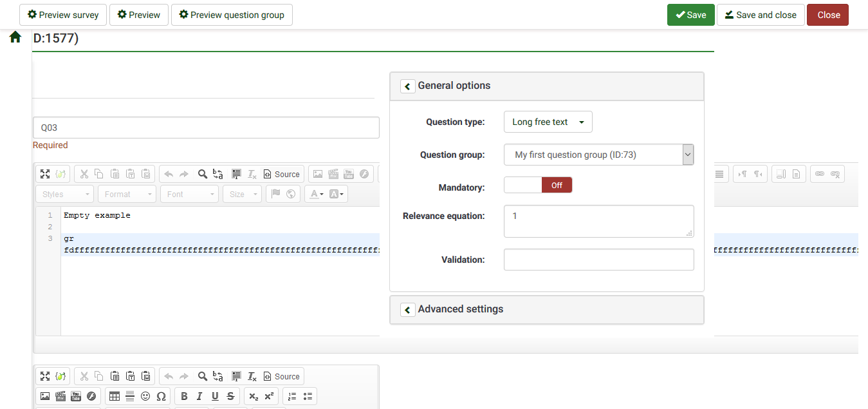The image size is (868, 409).
Task: Click the Unlink icon
Action: 835,174
